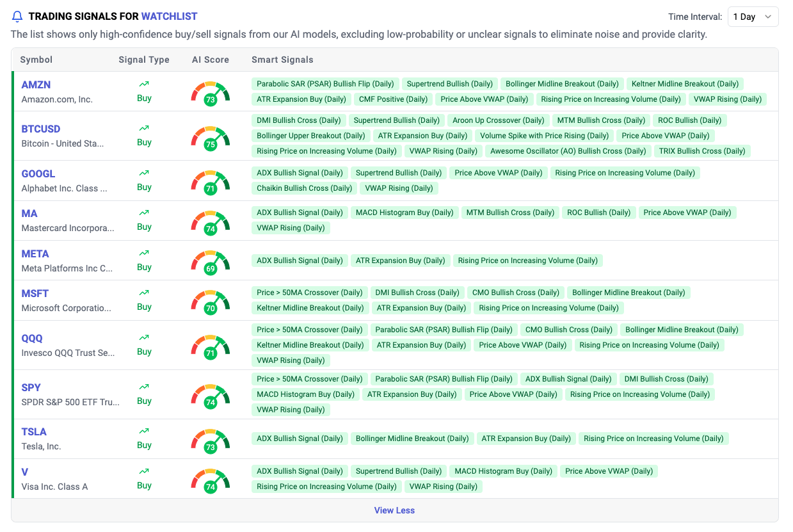
Task: Click the Buy trend arrow icon for GOOGL
Action: [x=144, y=173]
